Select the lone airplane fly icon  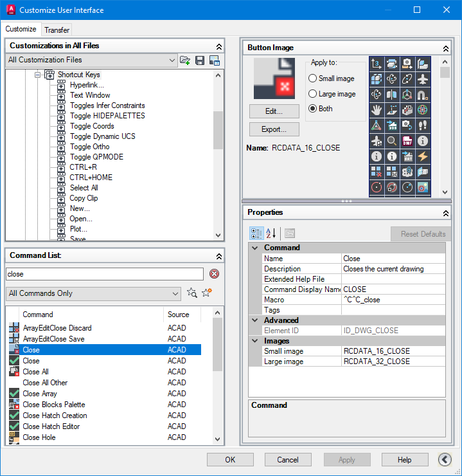pyautogui.click(x=423, y=79)
